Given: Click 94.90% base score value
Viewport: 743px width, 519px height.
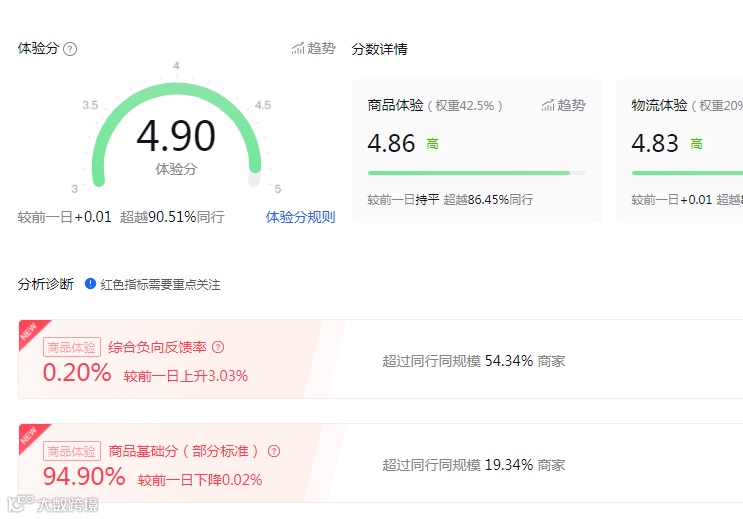Looking at the screenshot, I should 84,476.
